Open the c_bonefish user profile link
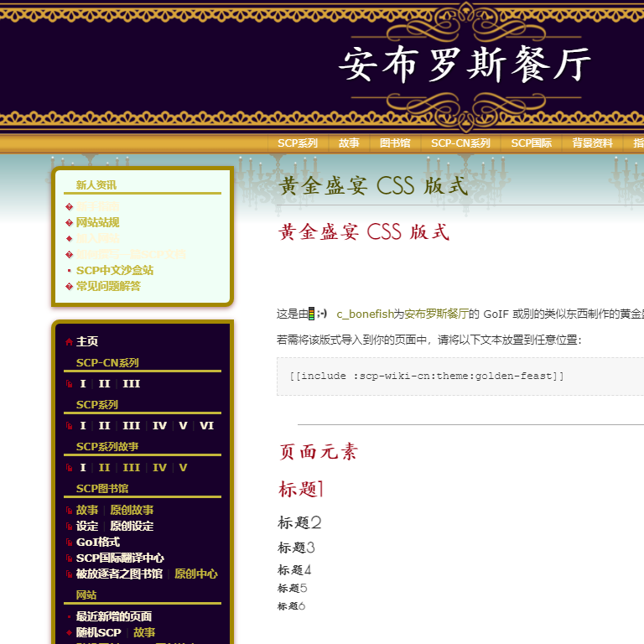 coord(365,314)
